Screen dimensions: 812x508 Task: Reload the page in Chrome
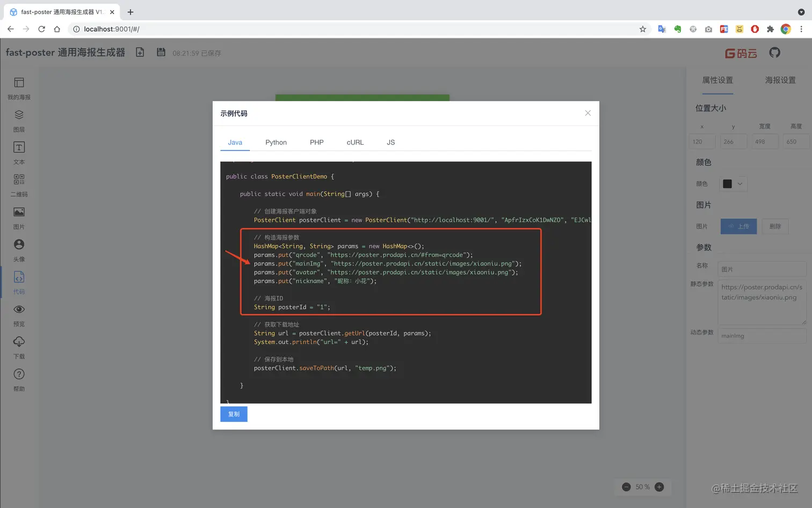pyautogui.click(x=41, y=29)
